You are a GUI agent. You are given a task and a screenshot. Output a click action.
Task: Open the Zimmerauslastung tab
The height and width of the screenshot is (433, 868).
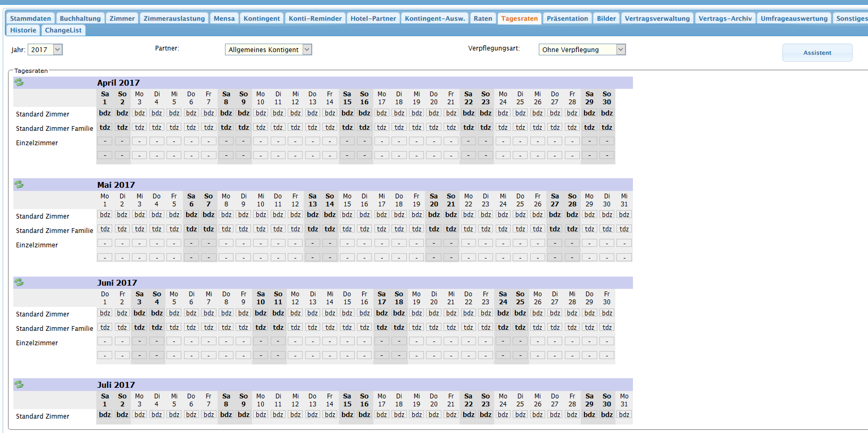[174, 19]
